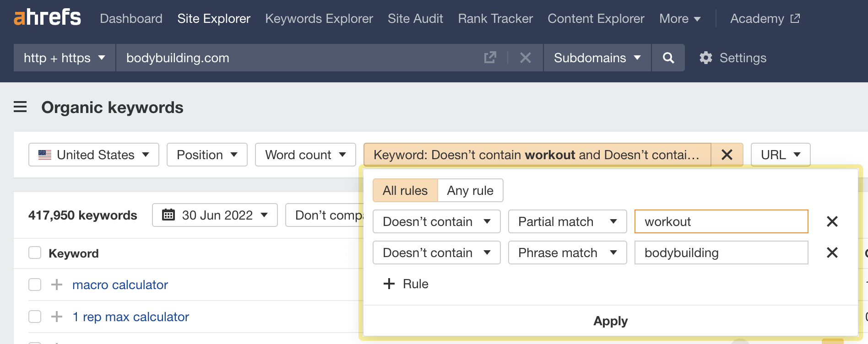Expand 1 rep max calculator plus icon
This screenshot has width=868, height=344.
tap(57, 317)
